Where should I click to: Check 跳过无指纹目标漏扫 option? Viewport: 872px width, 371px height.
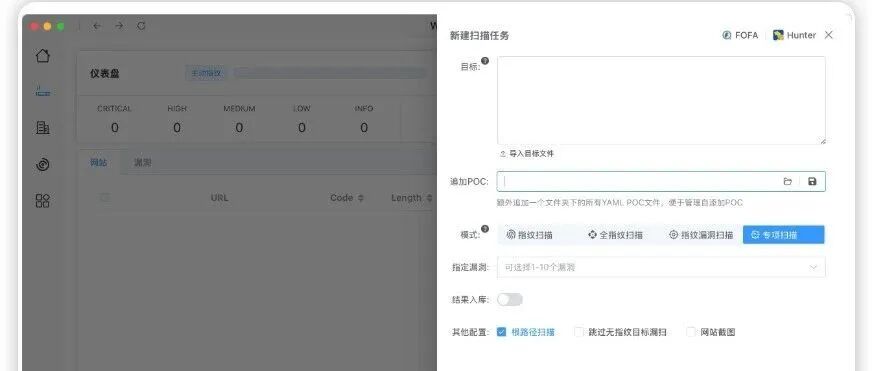pos(579,332)
